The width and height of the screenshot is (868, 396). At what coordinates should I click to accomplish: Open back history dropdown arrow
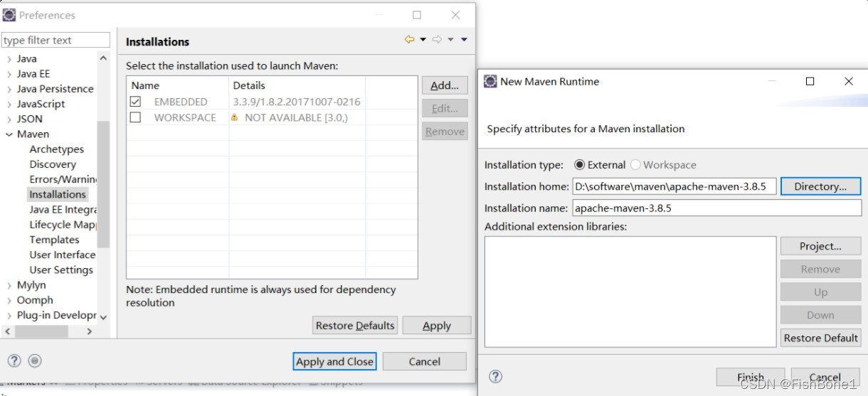(423, 40)
